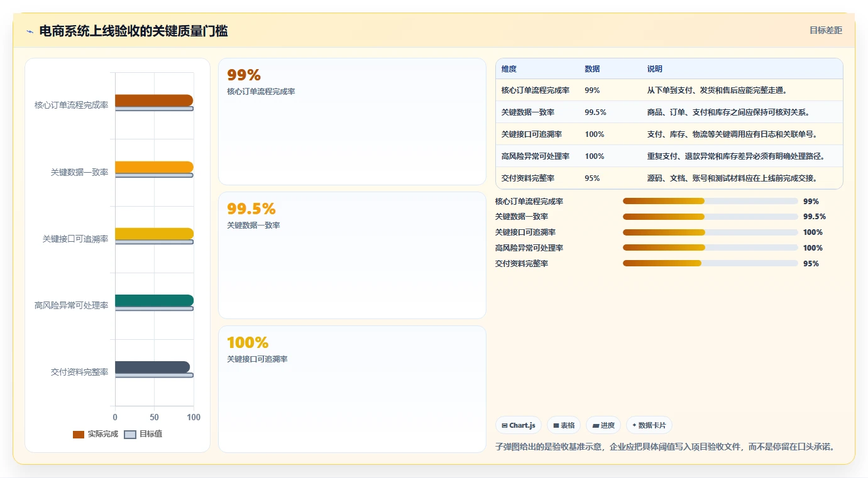
Task: Click the chart y-axis label 交付资料完整率
Action: pos(79,372)
